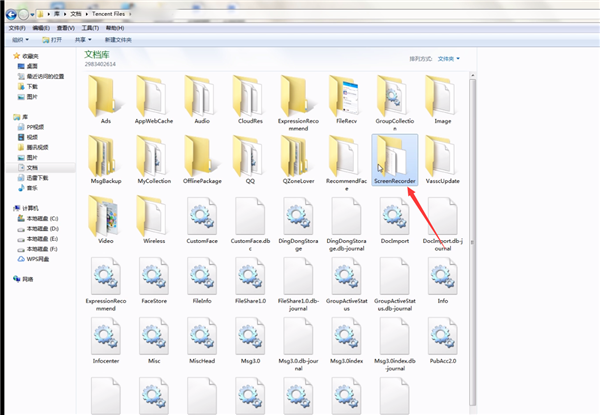Select the Msg3.0 file

(x=250, y=341)
